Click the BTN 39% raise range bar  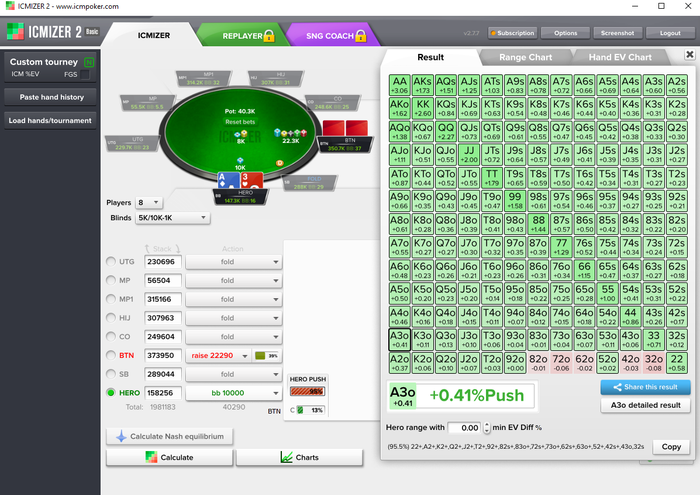point(267,356)
